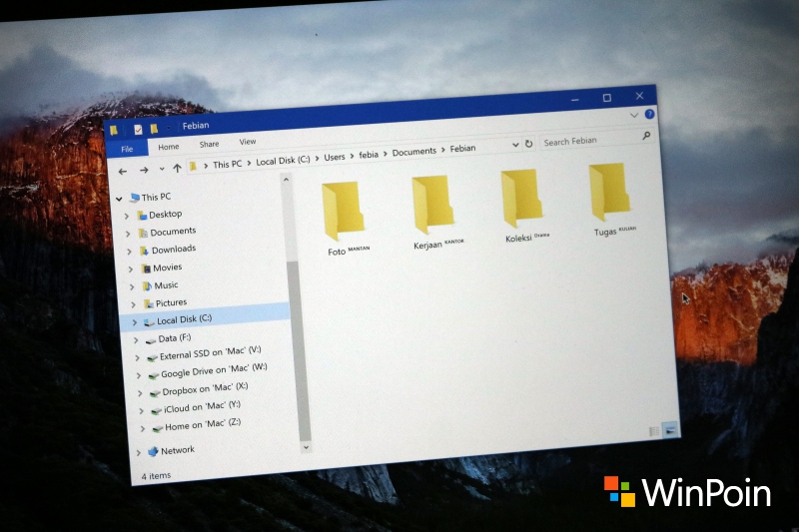Image resolution: width=799 pixels, height=532 pixels.
Task: Open the Home ribbon tab
Action: pos(168,147)
